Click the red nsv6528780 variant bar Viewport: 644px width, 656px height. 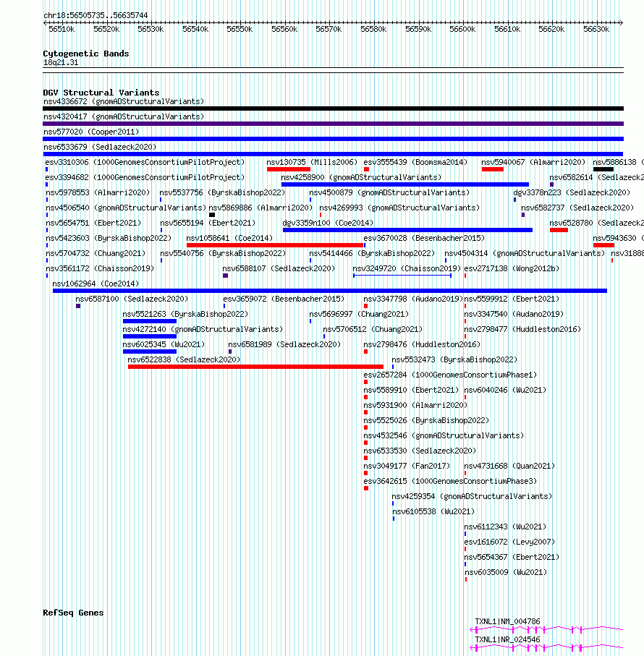559,230
